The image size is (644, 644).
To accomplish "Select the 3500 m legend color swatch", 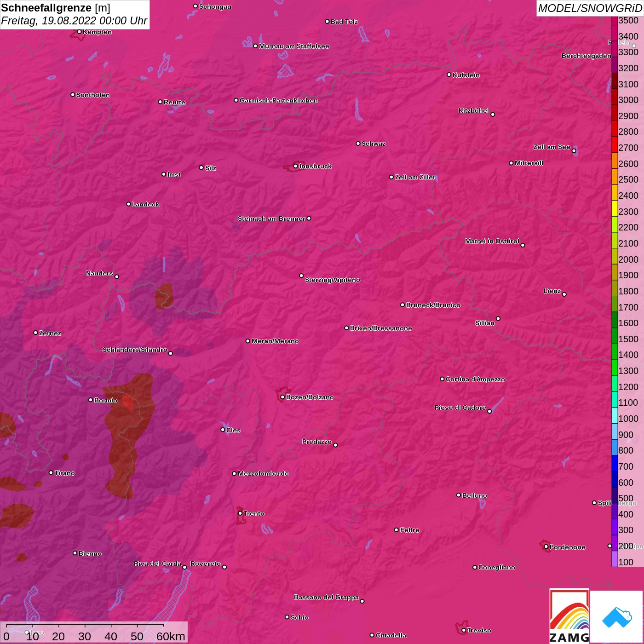I will coord(615,20).
